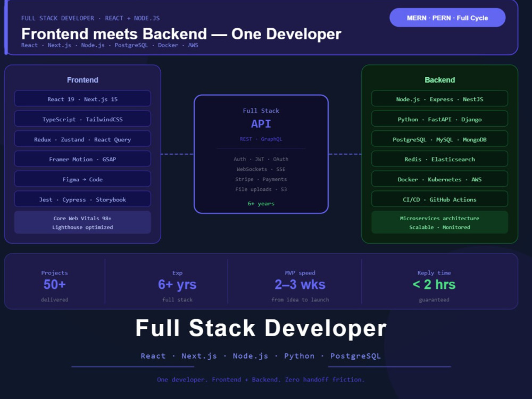Click the File uploads · S3 line
Image resolution: width=532 pixels, height=399 pixels.
coord(261,189)
